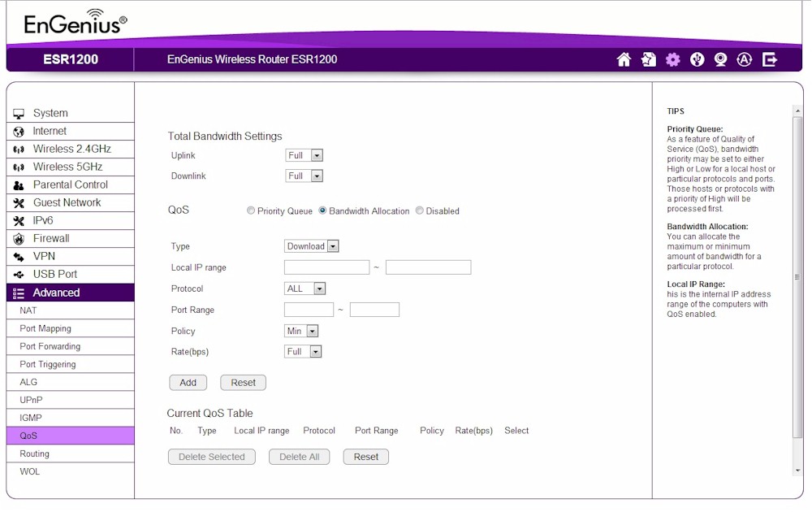This screenshot has width=812, height=512.
Task: Open NAT submenu item
Action: tap(71, 310)
